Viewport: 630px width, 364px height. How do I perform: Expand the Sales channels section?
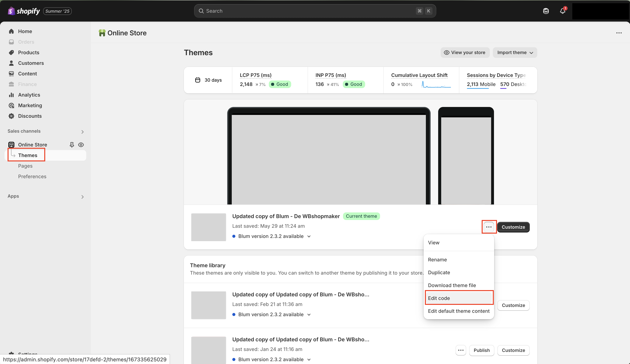pyautogui.click(x=82, y=132)
